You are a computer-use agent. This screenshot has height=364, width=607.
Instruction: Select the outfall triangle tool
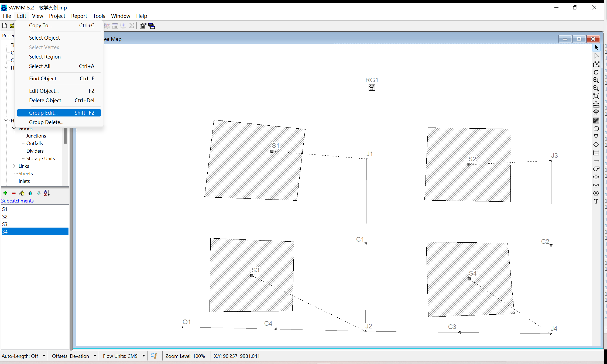[596, 137]
